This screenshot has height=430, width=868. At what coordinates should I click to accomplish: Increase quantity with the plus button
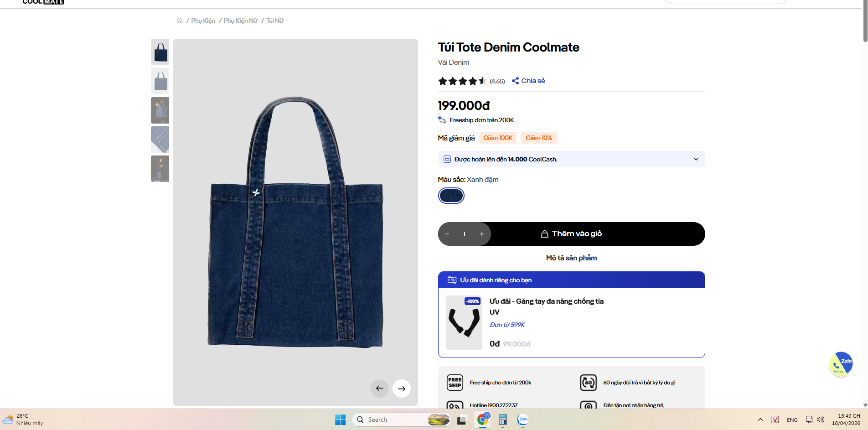482,234
